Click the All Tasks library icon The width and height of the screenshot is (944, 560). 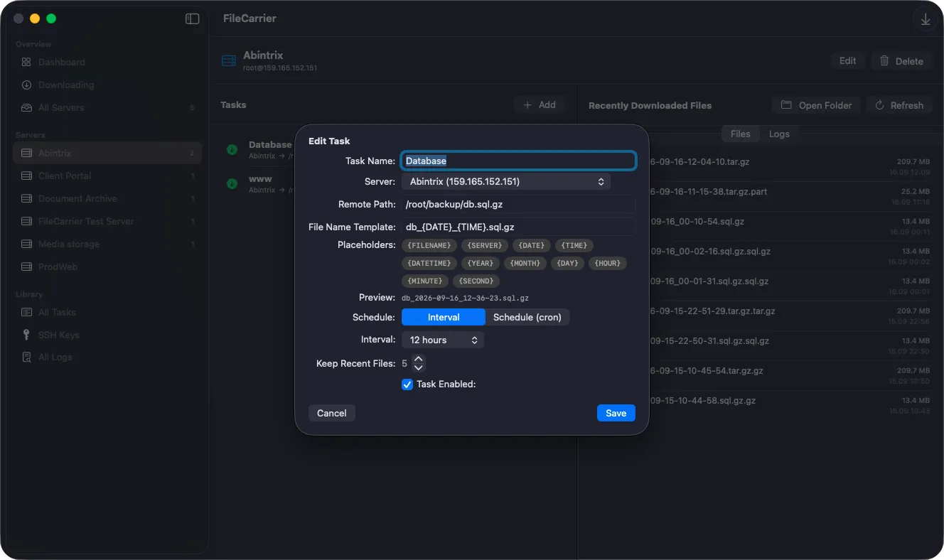(x=26, y=312)
